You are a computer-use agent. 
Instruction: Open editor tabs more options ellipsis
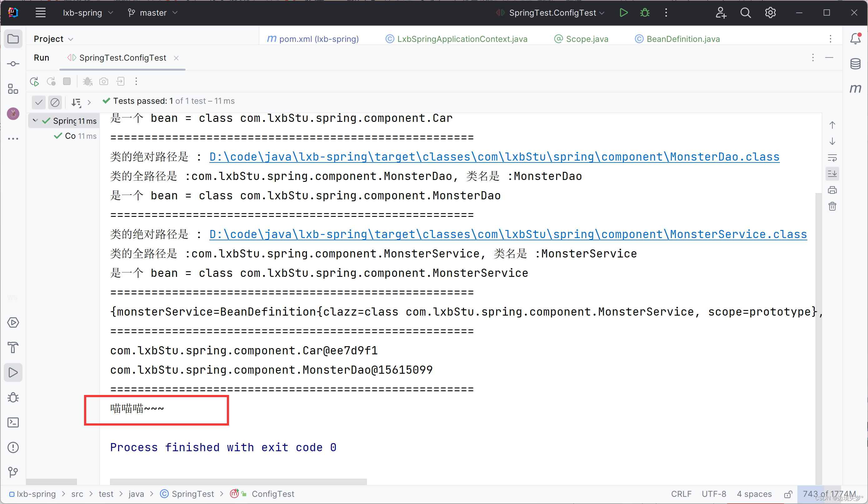(831, 38)
